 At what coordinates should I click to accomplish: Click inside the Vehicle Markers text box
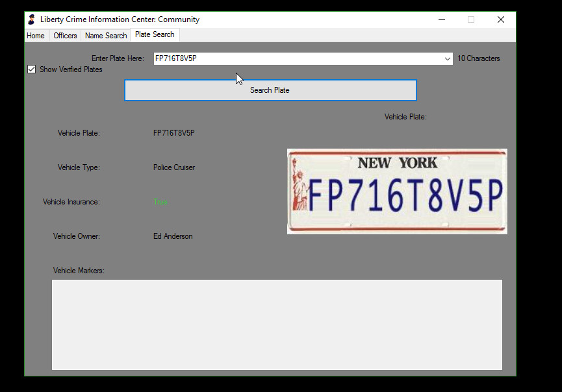277,325
